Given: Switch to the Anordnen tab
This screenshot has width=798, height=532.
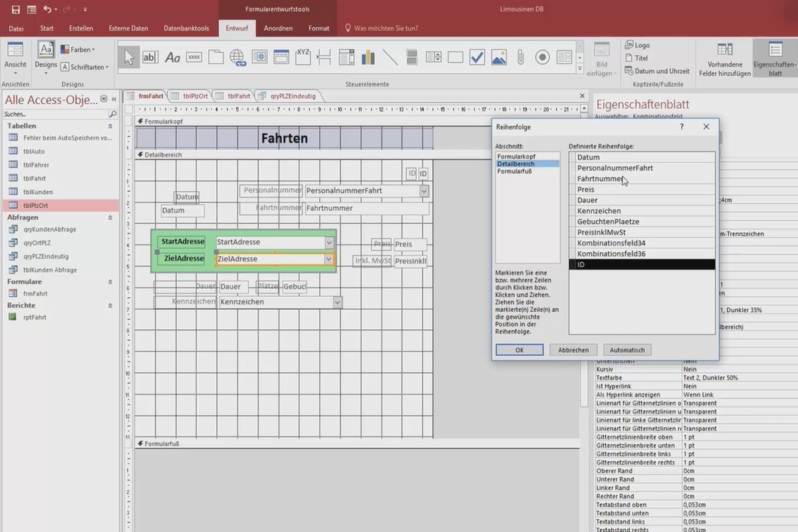Looking at the screenshot, I should (278, 28).
